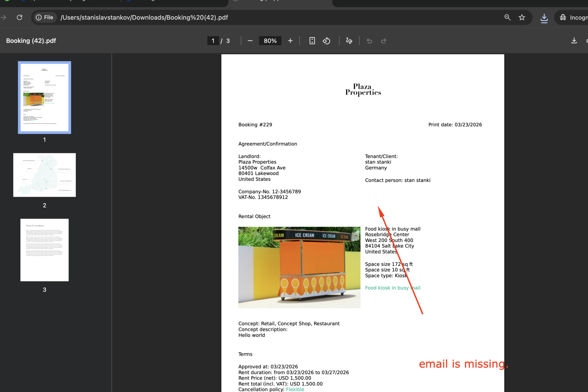588x392 pixels.
Task: Open Chrome downloads tray icon
Action: 544,18
